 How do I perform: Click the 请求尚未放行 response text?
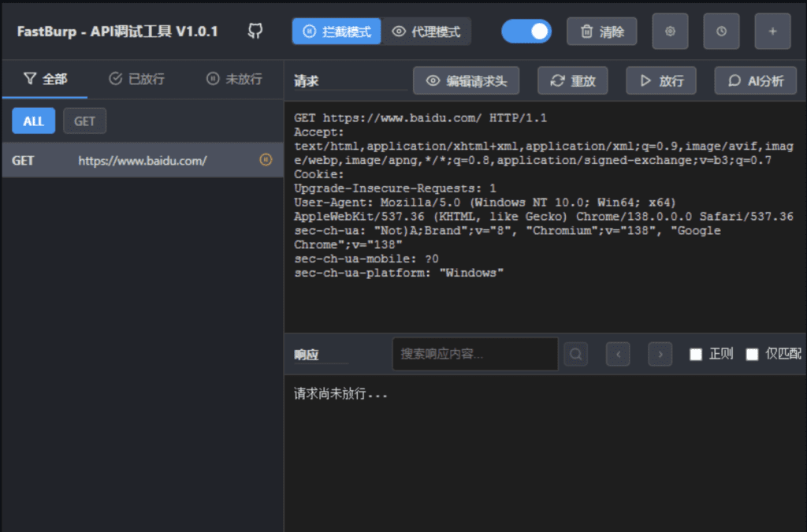pos(340,394)
